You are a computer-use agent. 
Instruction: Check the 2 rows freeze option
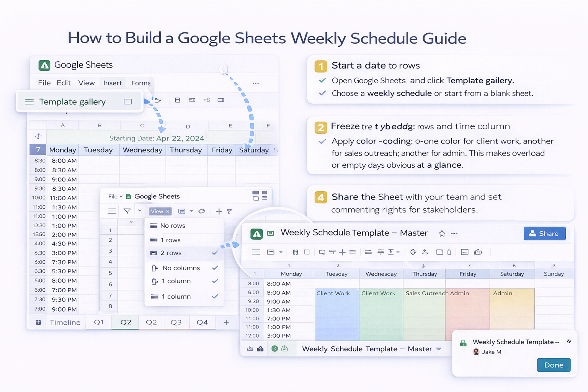pyautogui.click(x=185, y=253)
